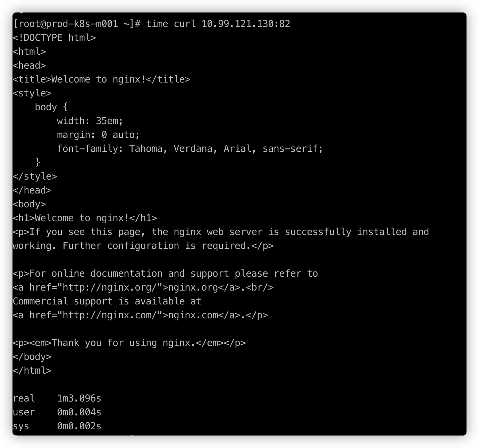Click the font-family declaration line
Image resolution: width=479 pixels, height=448 pixels.
(190, 149)
